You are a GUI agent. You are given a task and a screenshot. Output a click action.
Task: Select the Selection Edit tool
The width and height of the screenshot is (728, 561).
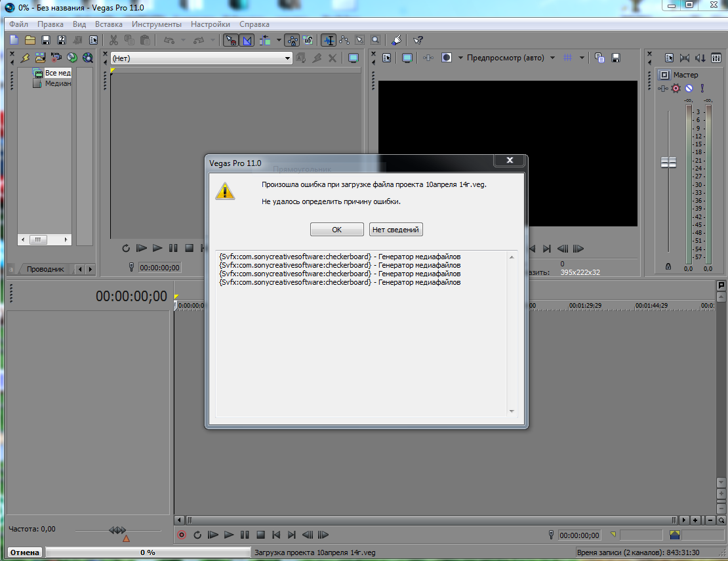(x=360, y=41)
